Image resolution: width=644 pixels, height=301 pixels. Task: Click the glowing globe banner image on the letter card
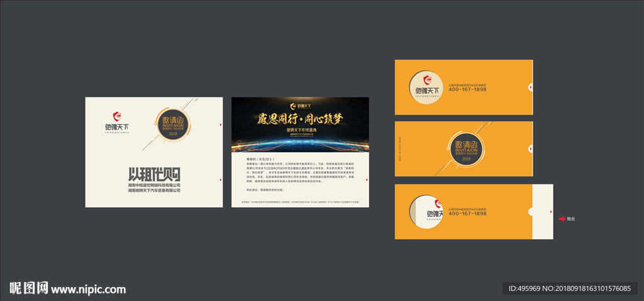tap(300, 125)
